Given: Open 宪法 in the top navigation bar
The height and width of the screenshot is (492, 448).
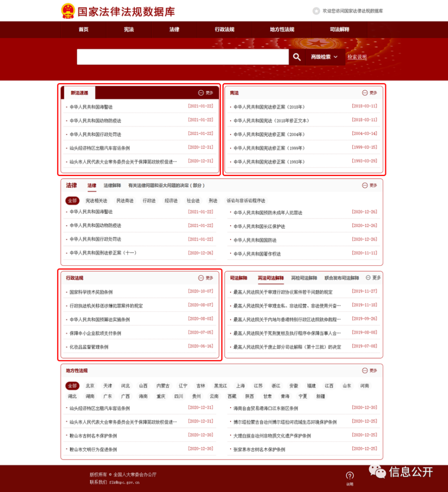Looking at the screenshot, I should tap(129, 29).
